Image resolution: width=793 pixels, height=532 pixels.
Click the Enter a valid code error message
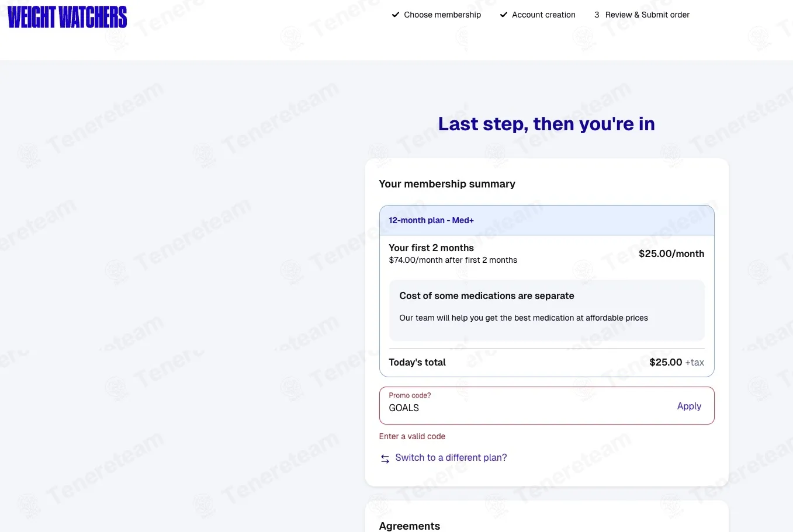click(412, 436)
